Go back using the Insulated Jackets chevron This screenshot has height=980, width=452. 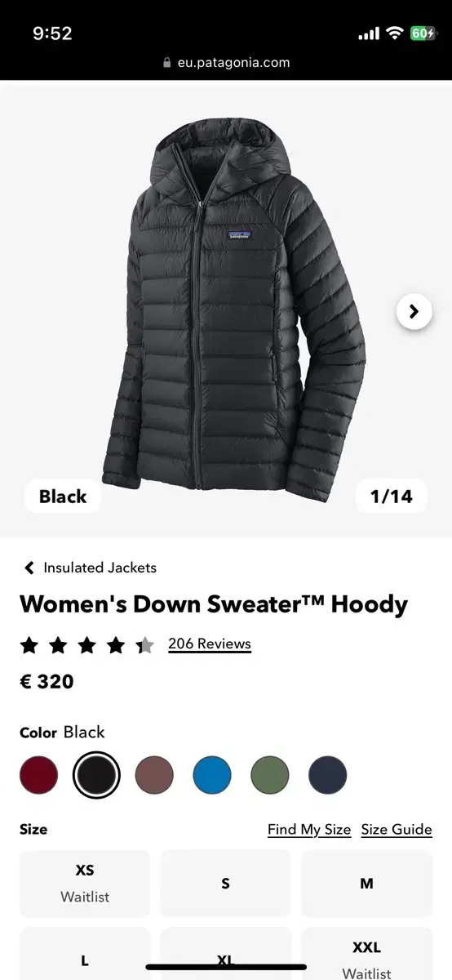(29, 568)
